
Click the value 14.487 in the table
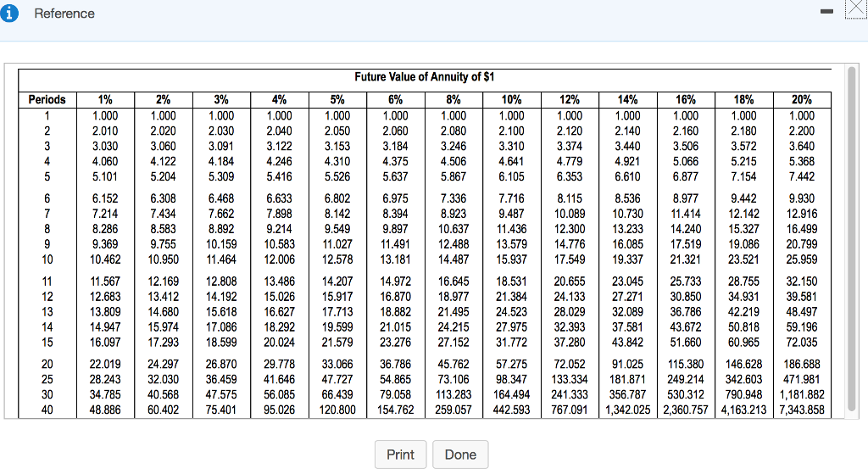coord(453,259)
